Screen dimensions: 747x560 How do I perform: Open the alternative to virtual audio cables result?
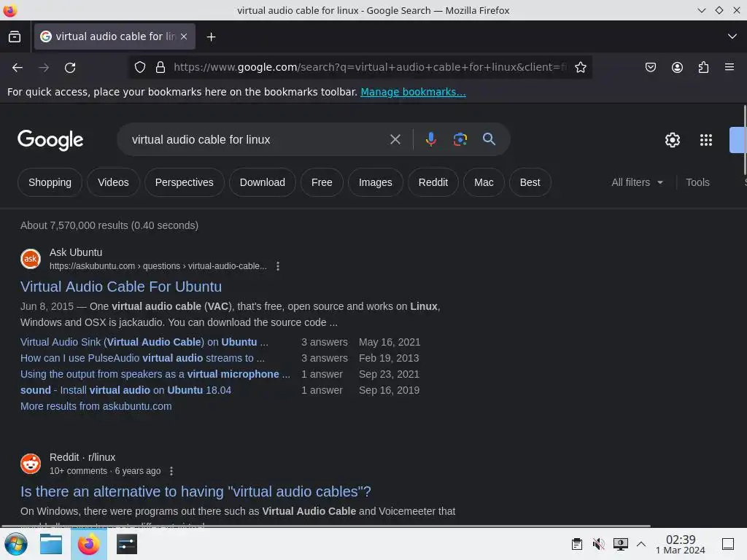196,491
